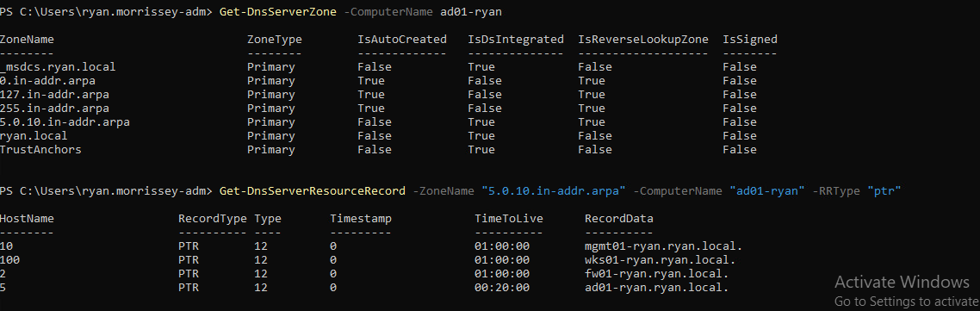The image size is (980, 311).
Task: Click the "ptr" RRType argument value
Action: pyautogui.click(x=884, y=190)
